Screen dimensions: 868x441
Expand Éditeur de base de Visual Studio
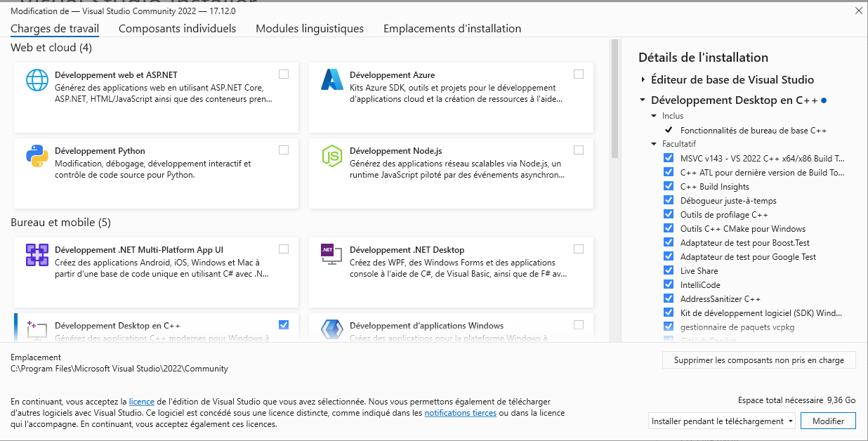click(643, 80)
